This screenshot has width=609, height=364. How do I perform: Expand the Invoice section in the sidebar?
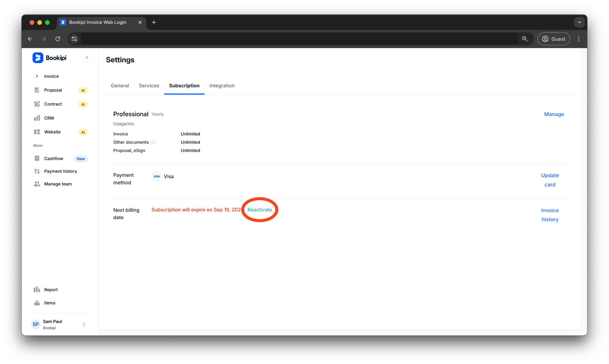tap(37, 76)
